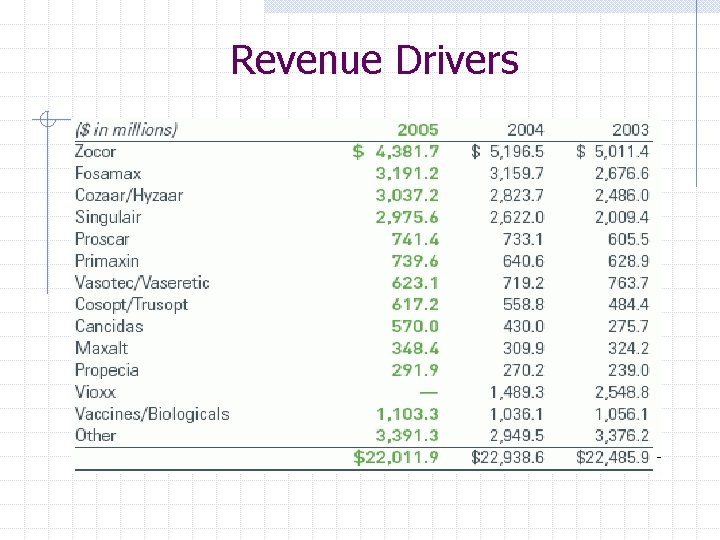Select the 2004 column header
This screenshot has width=720, height=540.
[x=525, y=130]
